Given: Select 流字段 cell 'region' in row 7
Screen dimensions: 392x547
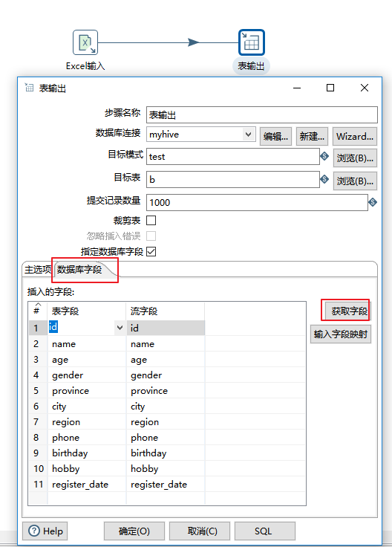Looking at the screenshot, I should pos(166,422).
